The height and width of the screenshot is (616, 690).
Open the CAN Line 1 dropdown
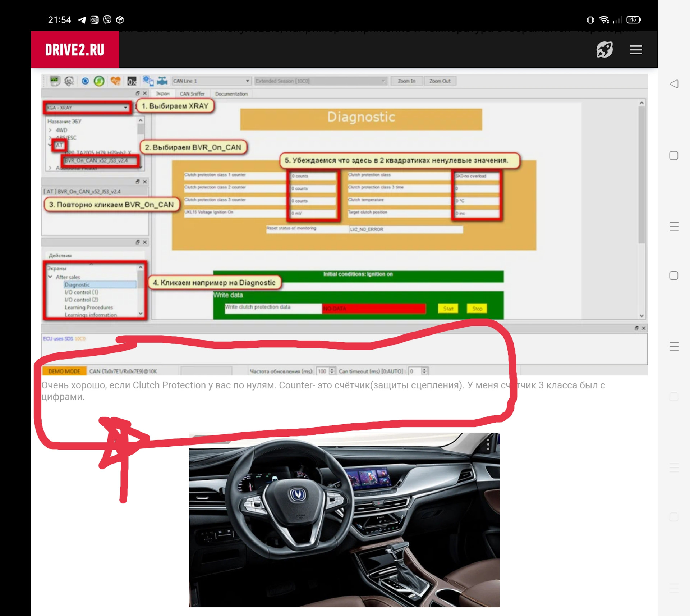pyautogui.click(x=211, y=81)
